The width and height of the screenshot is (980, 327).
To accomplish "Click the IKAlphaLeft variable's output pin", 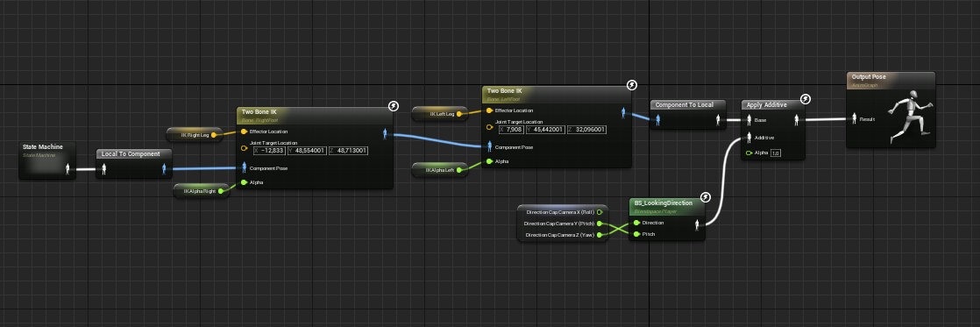I will [x=459, y=169].
